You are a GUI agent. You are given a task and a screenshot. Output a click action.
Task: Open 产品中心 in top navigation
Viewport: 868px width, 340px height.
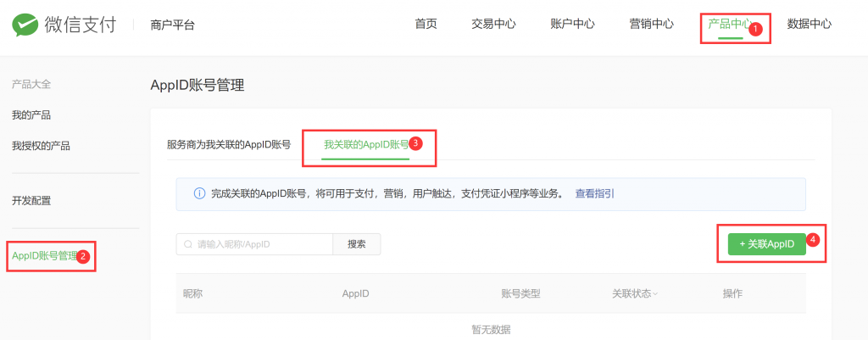coord(730,24)
